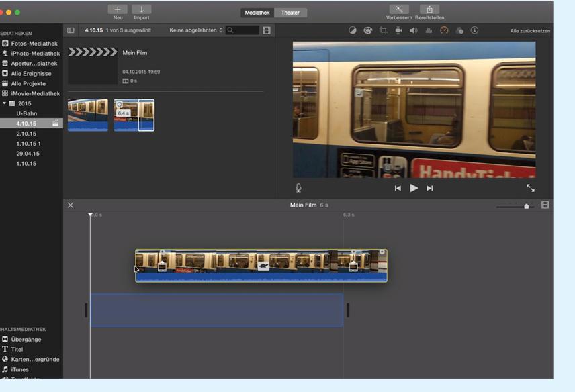
Task: Click the Verbessern magic wand
Action: (399, 9)
